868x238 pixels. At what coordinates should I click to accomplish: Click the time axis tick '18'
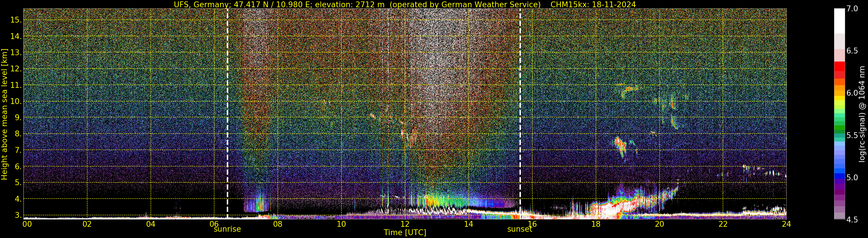tap(596, 224)
